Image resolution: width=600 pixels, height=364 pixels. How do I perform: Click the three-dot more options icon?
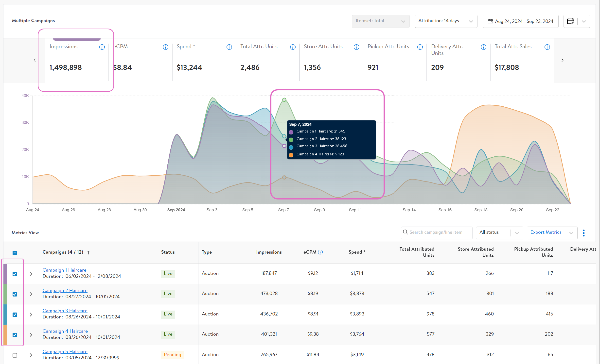coord(583,233)
